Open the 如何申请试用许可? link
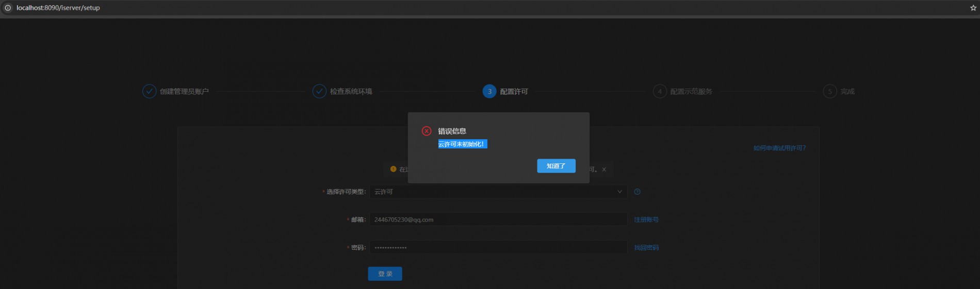 point(779,148)
